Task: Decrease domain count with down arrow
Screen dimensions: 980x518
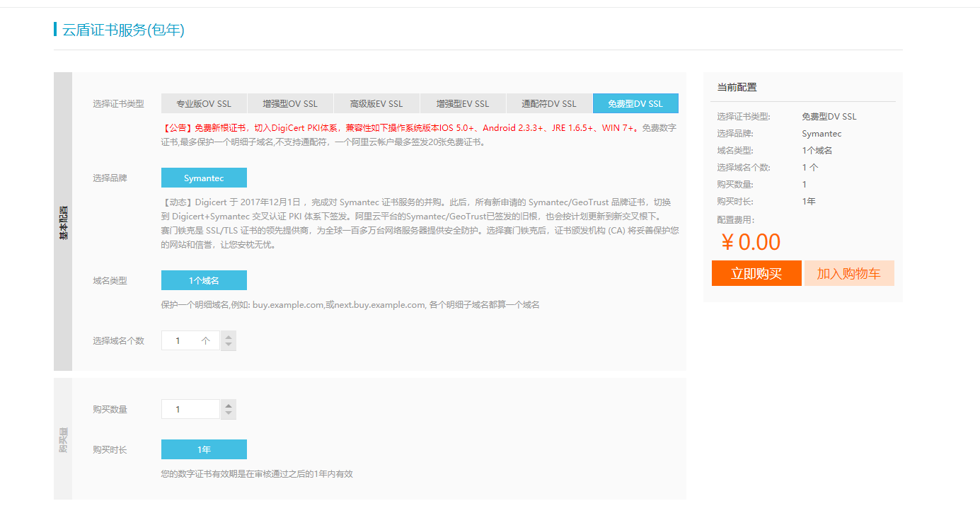Action: [x=228, y=344]
